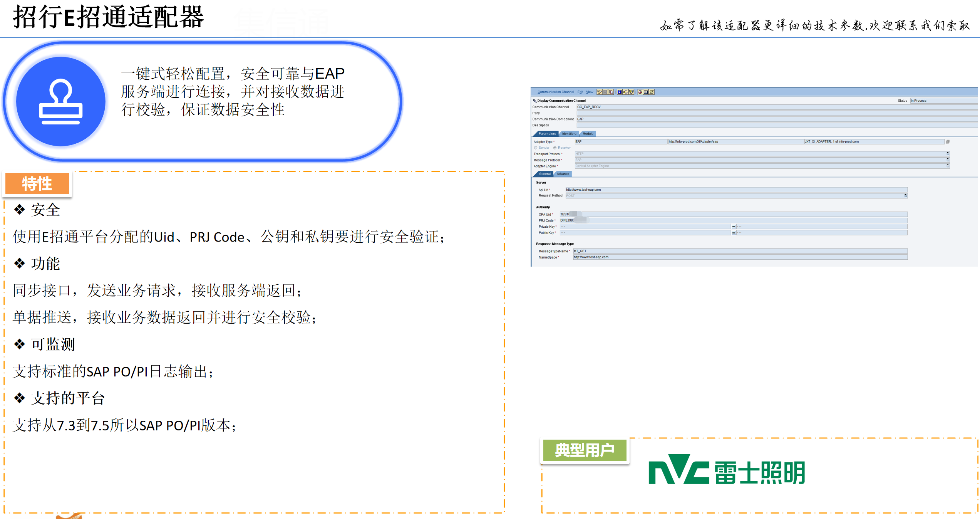Click the orange 特性 label
The width and height of the screenshot is (980, 519).
[37, 183]
